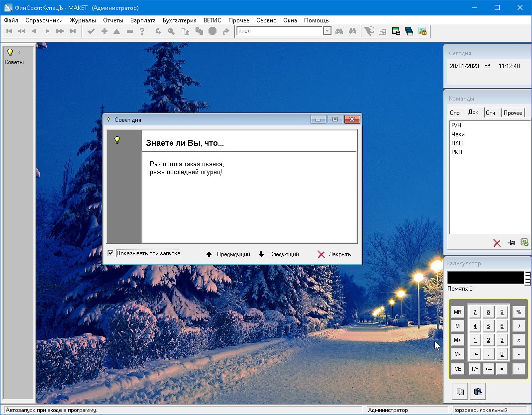Uncheck 'Показывать при запуске' checkbox
This screenshot has height=415, width=532.
110,253
